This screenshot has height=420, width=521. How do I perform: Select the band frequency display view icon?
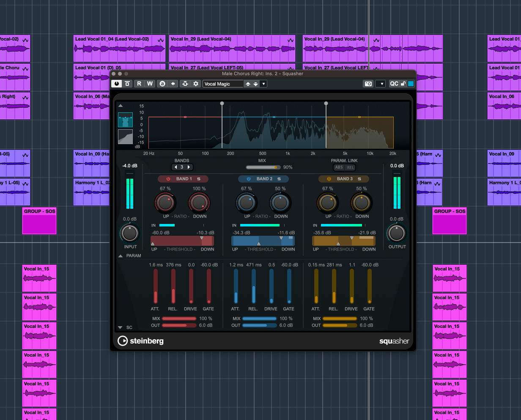point(125,120)
